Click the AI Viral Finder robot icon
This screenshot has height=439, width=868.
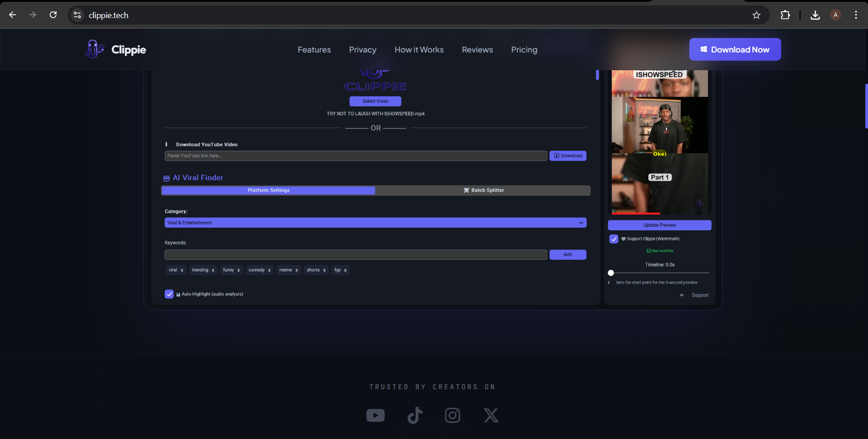(166, 178)
